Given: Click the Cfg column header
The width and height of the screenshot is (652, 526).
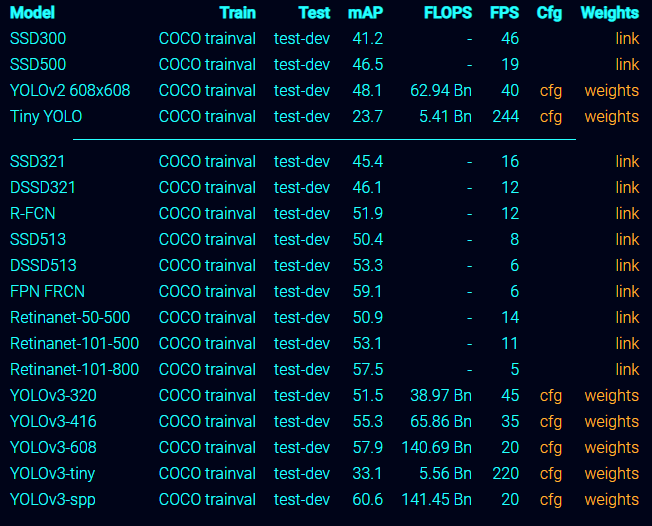Looking at the screenshot, I should pyautogui.click(x=549, y=13).
